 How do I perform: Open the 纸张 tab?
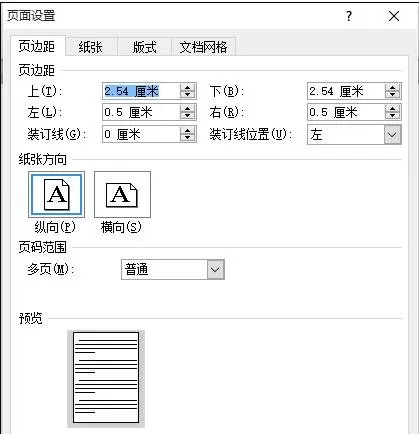pos(91,47)
